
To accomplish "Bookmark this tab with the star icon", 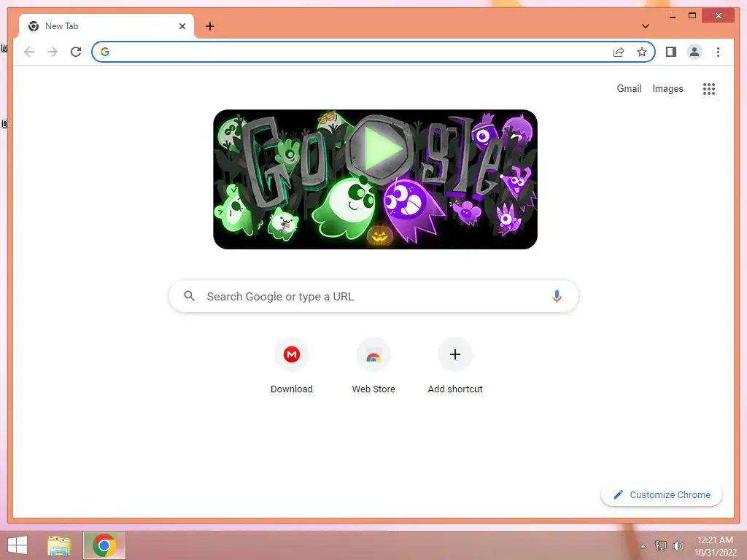I will [642, 52].
